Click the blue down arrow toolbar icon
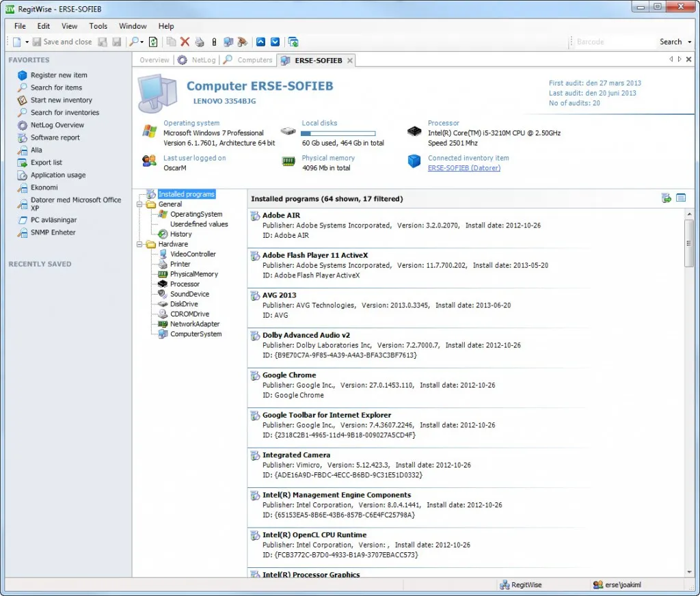 pos(275,42)
